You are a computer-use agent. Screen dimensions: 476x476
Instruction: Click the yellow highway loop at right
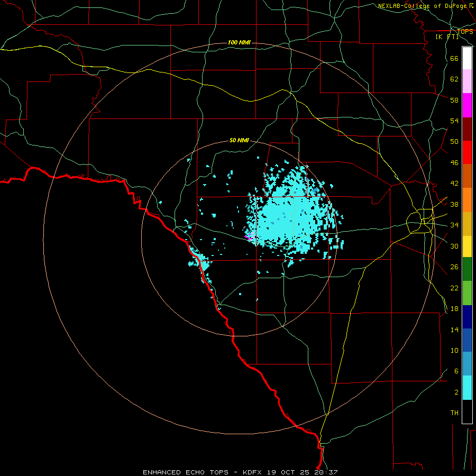click(x=420, y=221)
